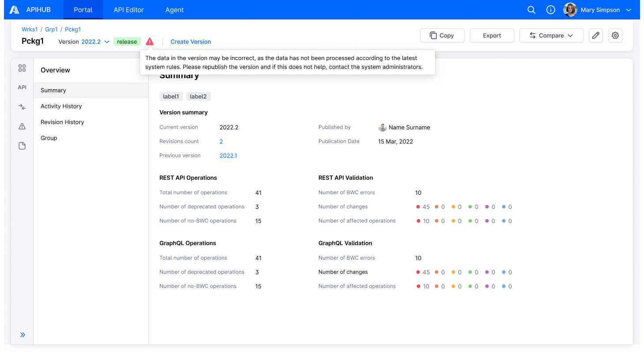Viewport: 644px width, 352px height.
Task: Click the Name Surname publisher avatar
Action: [383, 127]
